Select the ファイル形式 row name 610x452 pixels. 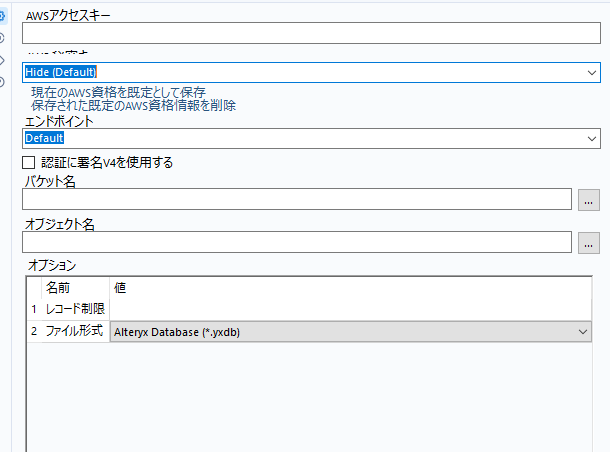click(x=75, y=331)
